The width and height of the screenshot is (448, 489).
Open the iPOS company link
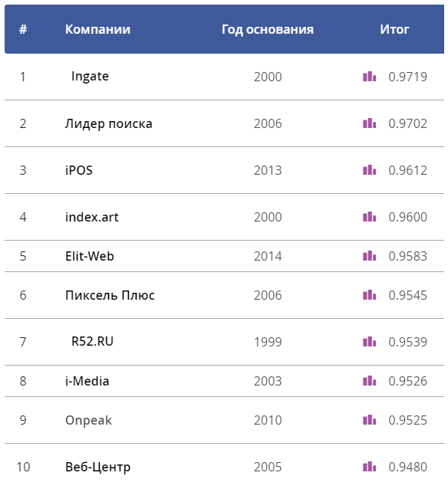tap(79, 170)
